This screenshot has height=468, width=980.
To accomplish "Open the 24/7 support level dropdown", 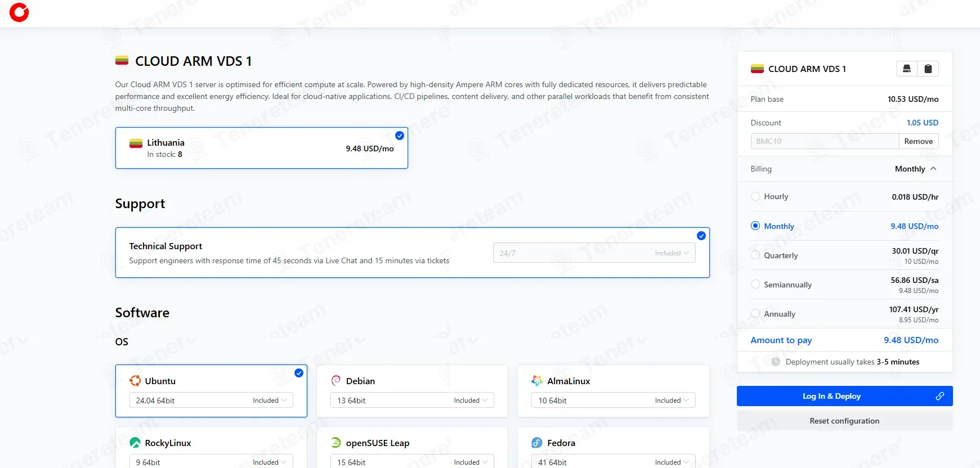I will point(594,253).
